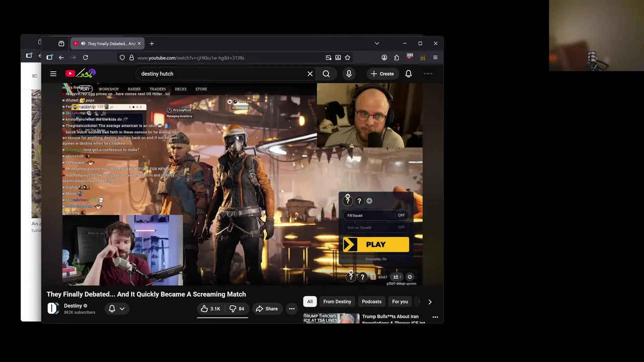The height and width of the screenshot is (362, 644).
Task: Like the video with 3.1K likes
Action: pyautogui.click(x=210, y=309)
